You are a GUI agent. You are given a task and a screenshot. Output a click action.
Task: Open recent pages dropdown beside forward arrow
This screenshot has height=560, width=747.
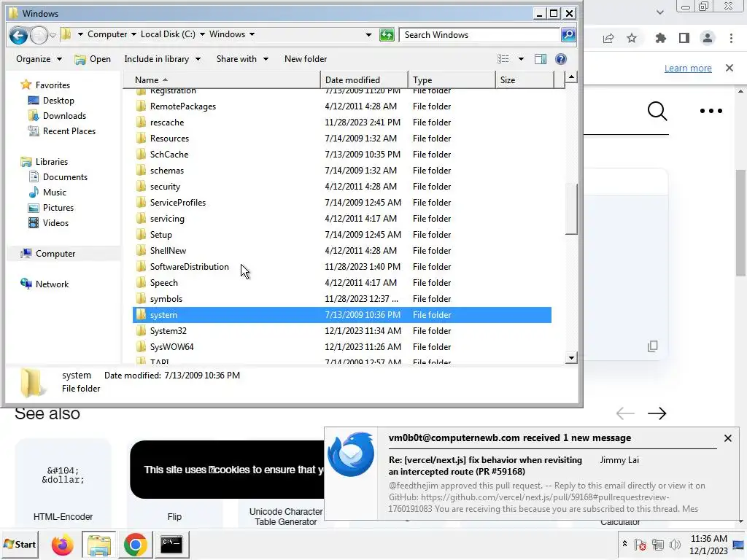[x=53, y=35]
